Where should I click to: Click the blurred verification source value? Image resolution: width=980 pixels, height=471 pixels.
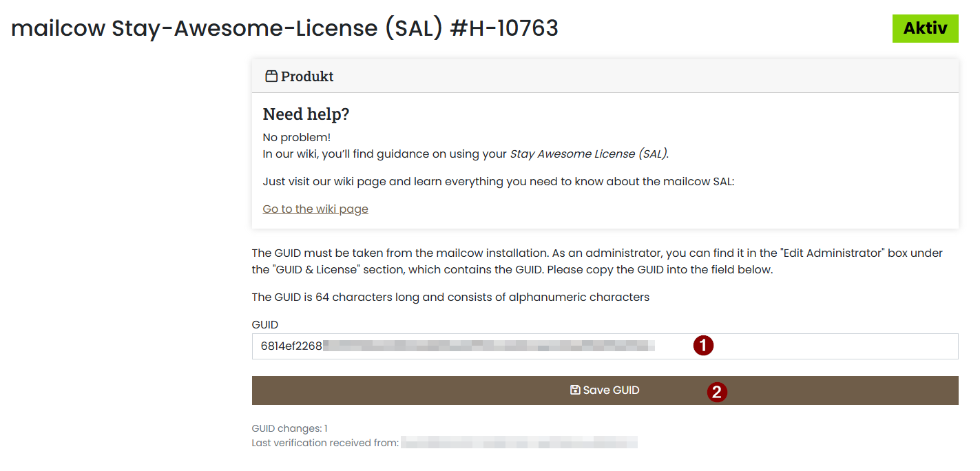tap(520, 442)
